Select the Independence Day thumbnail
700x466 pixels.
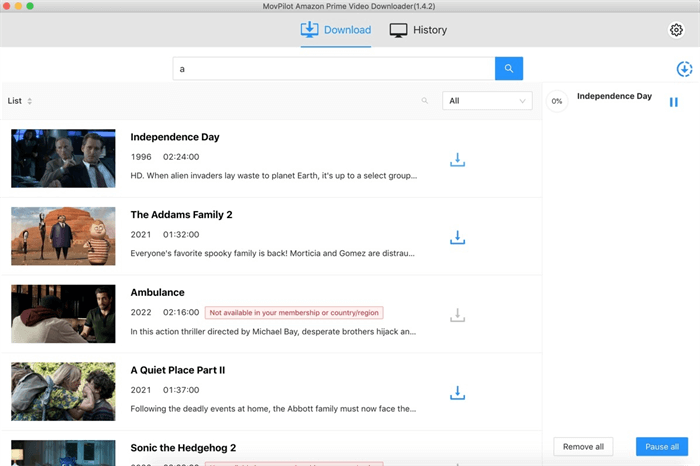click(x=63, y=158)
